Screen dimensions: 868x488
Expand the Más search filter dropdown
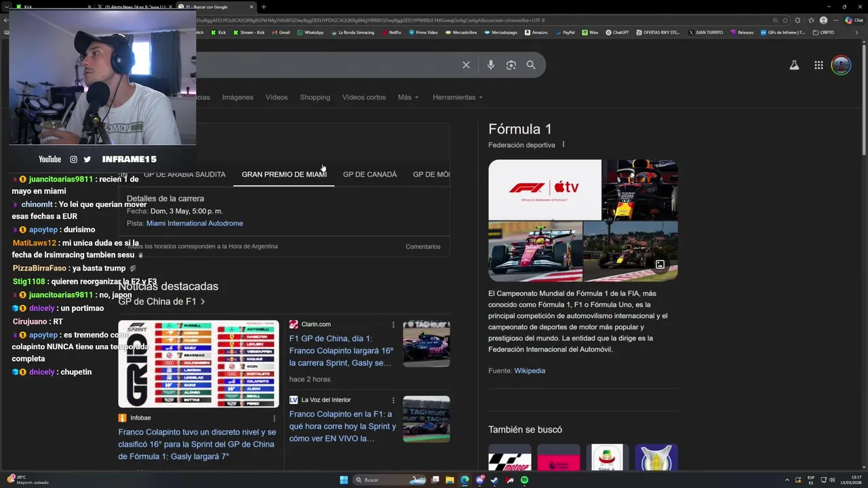point(408,97)
